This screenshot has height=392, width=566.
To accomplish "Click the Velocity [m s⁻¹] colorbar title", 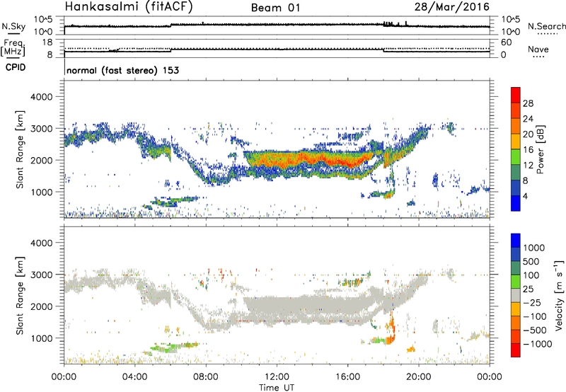I will (559, 295).
